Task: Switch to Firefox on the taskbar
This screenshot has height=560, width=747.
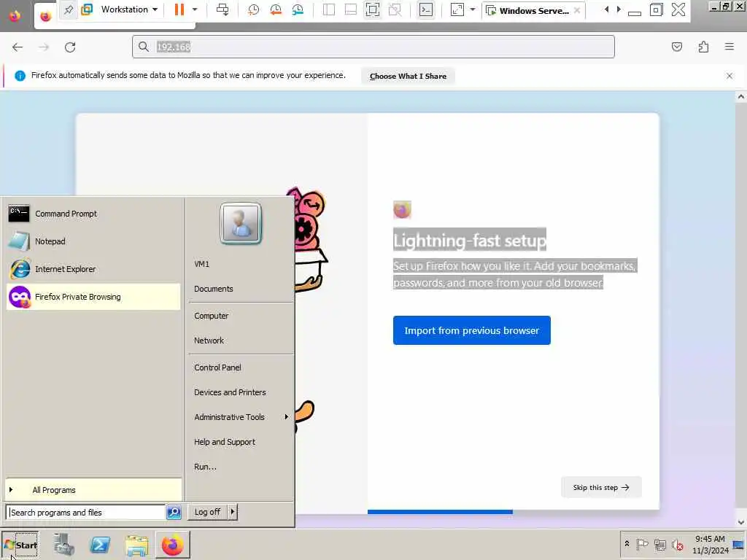Action: [x=172, y=545]
